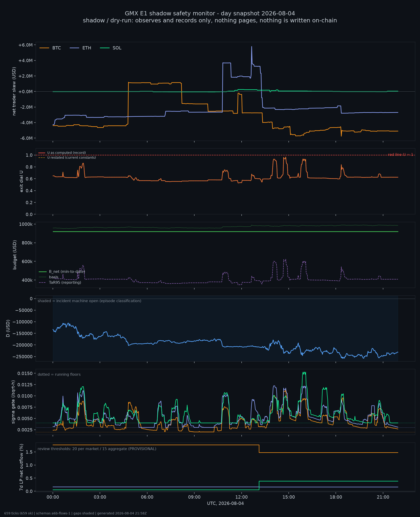Click the 'basis' legend entry
The height and width of the screenshot is (517, 420).
click(49, 277)
